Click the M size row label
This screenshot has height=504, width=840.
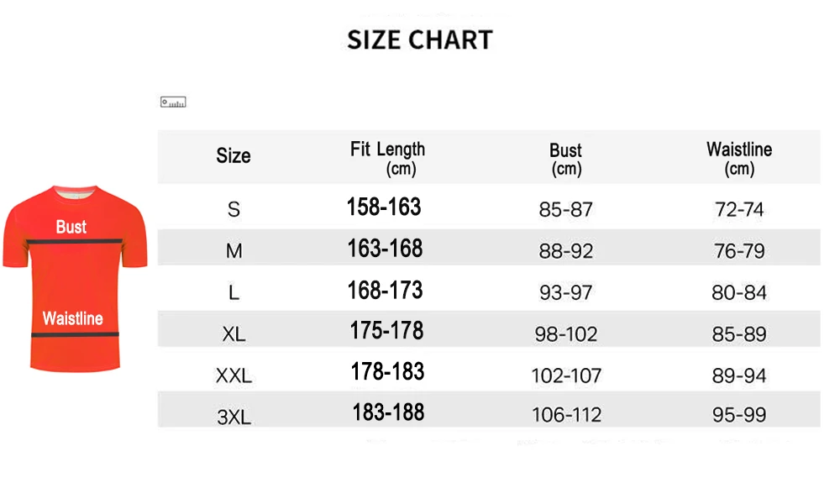click(234, 250)
